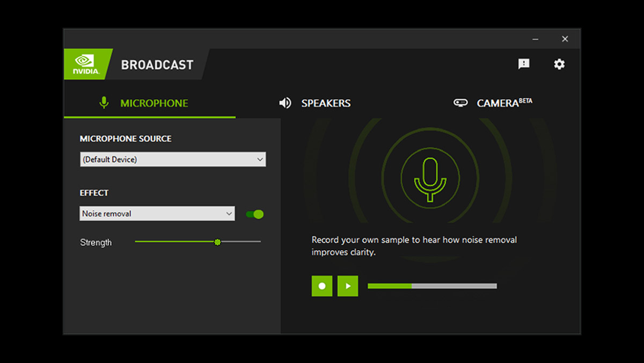Click the large microphone graphic
Viewport: 644px width, 363px height.
coord(430,178)
